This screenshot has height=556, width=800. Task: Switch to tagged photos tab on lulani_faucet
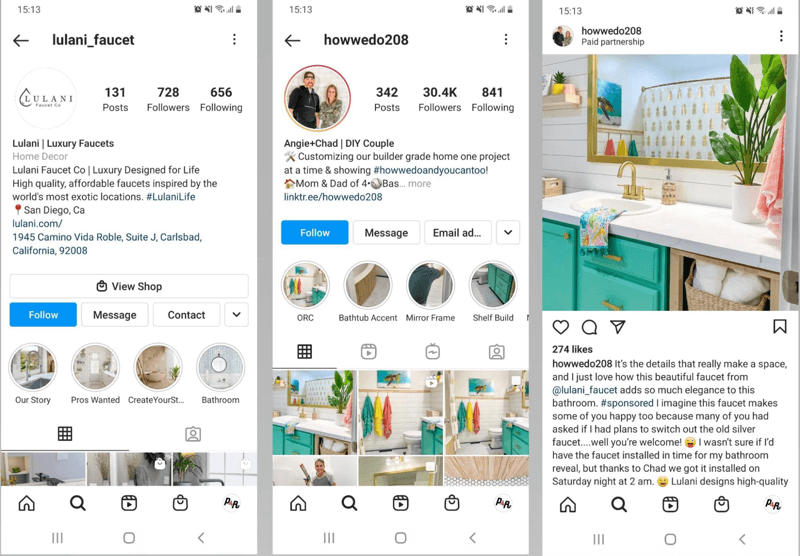tap(193, 434)
